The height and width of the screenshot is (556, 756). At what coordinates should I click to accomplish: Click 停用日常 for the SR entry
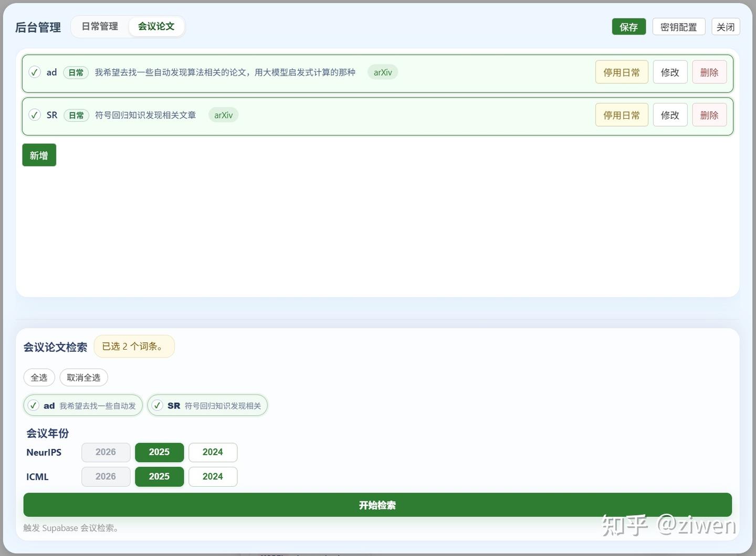coord(622,115)
